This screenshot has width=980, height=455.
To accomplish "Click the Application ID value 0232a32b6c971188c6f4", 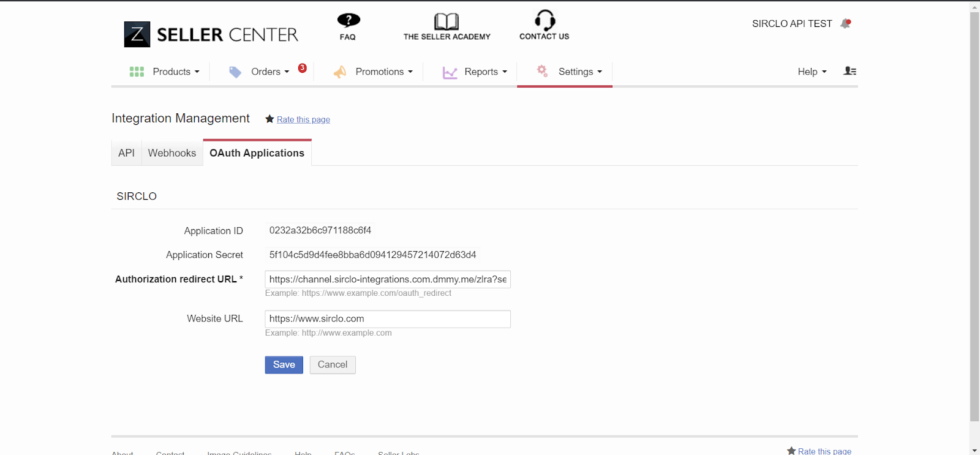I will 320,230.
